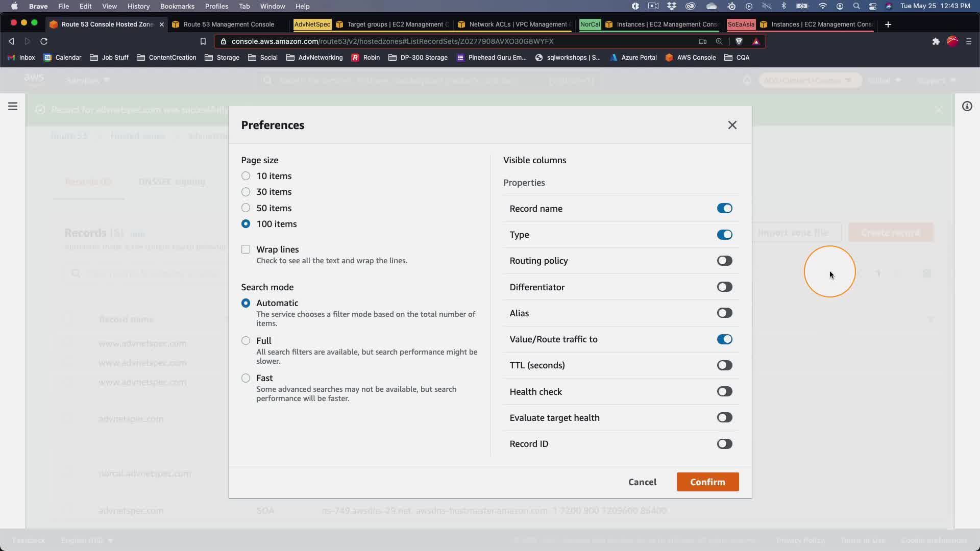
Task: Go back with the browser back arrow
Action: click(x=11, y=41)
